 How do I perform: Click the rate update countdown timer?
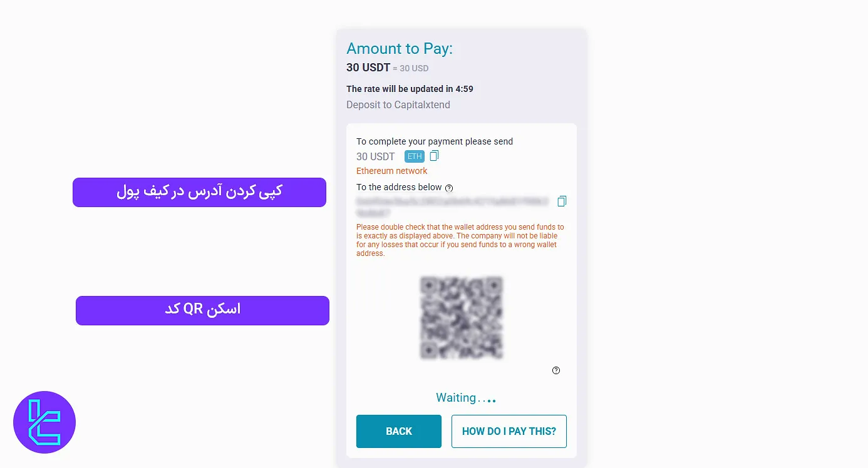(x=410, y=88)
